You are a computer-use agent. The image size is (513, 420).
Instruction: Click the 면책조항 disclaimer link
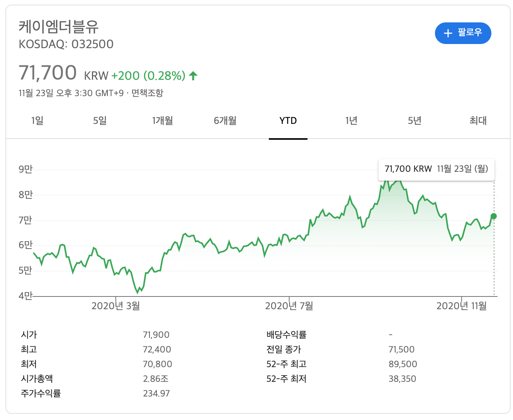coord(147,93)
